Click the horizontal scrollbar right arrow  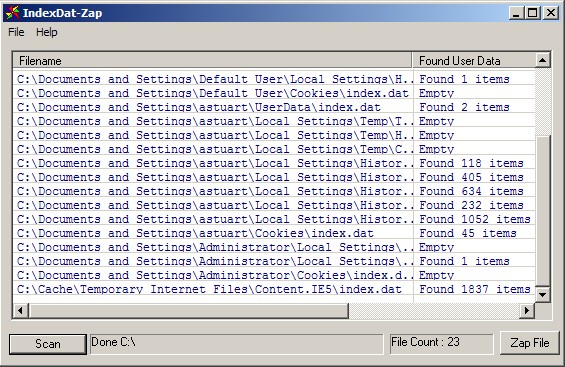pos(527,310)
